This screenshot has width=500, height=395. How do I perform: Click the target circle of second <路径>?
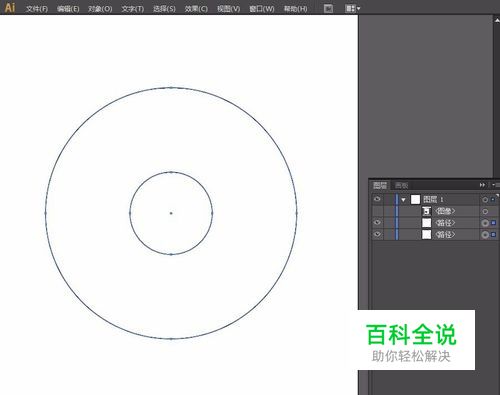485,235
